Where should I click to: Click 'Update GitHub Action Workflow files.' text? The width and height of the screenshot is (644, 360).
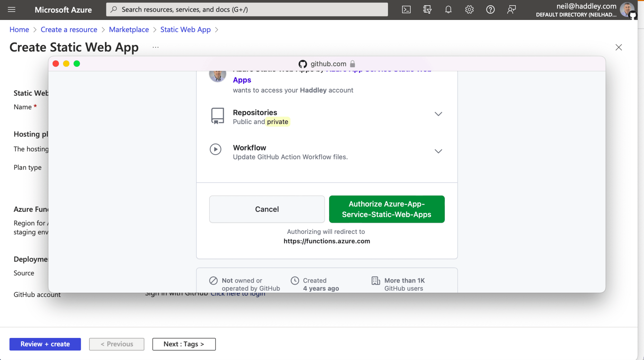(290, 157)
